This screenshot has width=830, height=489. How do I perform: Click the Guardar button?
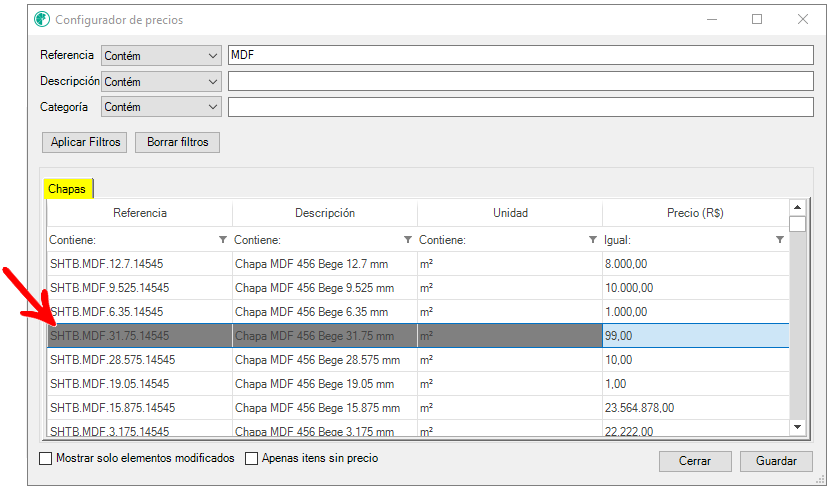[776, 461]
